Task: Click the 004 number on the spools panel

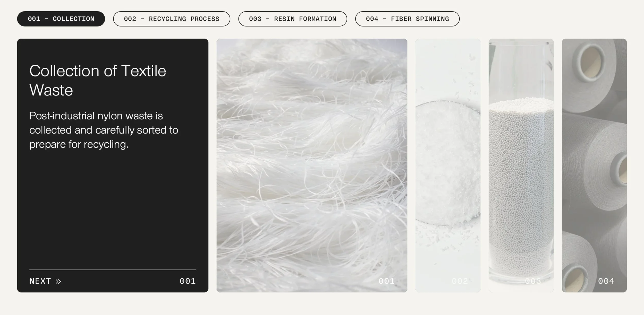Action: (606, 281)
